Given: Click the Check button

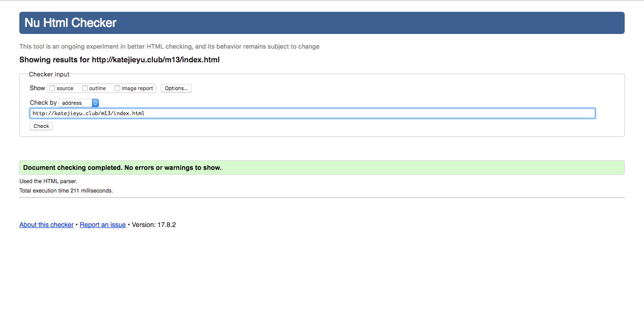Looking at the screenshot, I should (41, 126).
